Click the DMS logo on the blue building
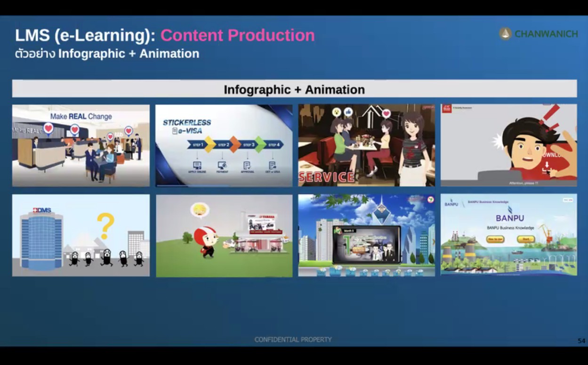This screenshot has width=588, height=365. 42,210
